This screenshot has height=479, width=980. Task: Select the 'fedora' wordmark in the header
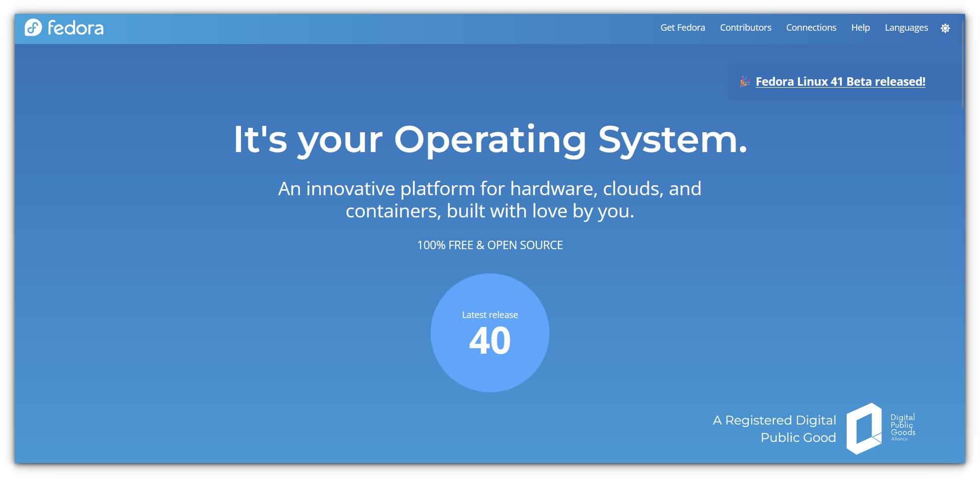[77, 28]
